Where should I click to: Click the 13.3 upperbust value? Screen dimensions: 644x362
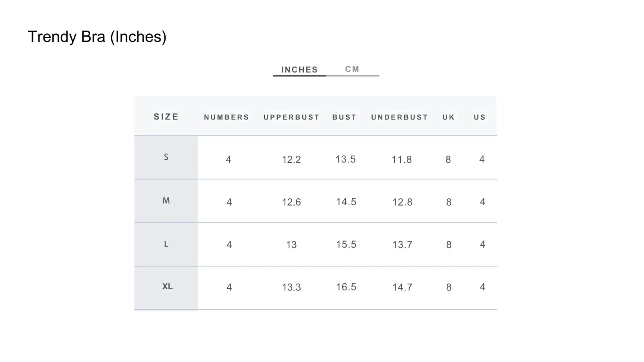pos(291,287)
